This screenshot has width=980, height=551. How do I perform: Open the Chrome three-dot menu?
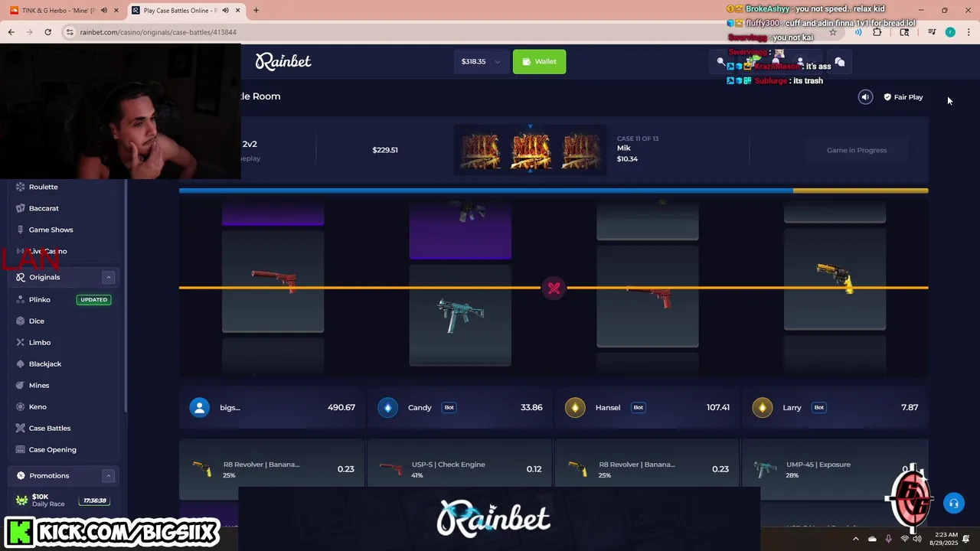pos(969,32)
